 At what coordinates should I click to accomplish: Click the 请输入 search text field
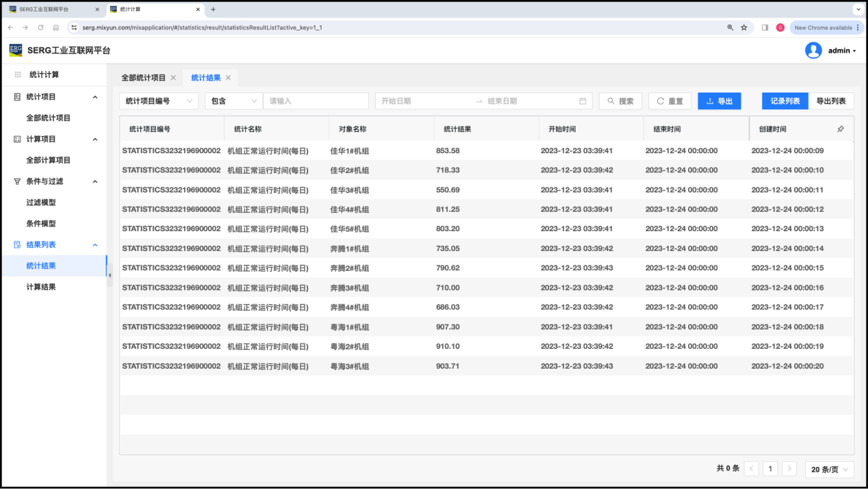[316, 101]
